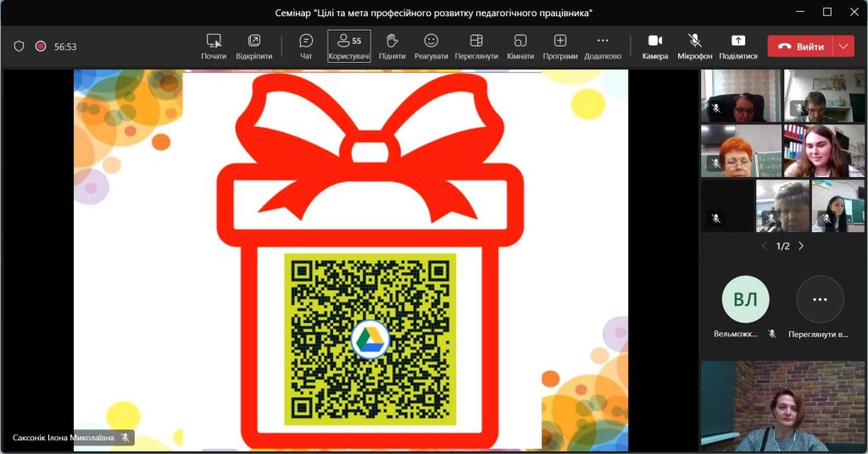The image size is (868, 454).
Task: Go to previous participants page arrow
Action: (765, 246)
